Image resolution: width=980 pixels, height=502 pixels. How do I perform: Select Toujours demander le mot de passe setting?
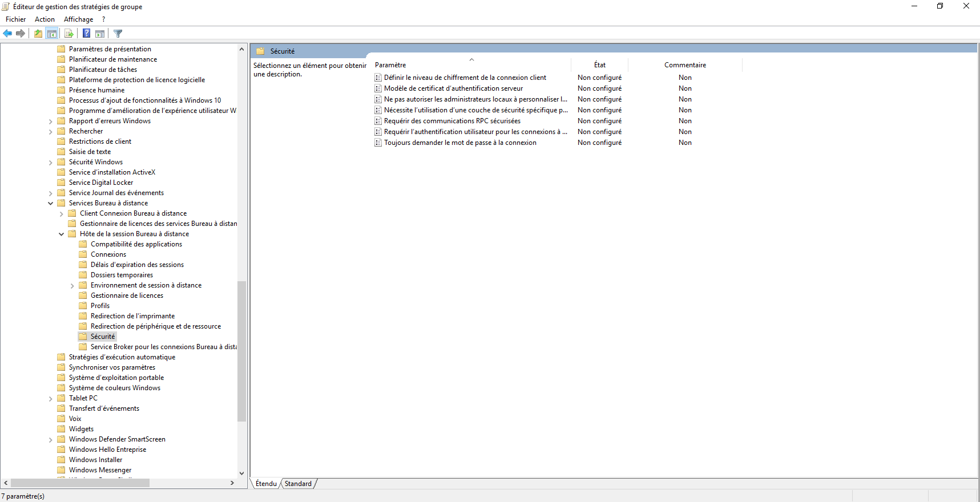pos(460,143)
